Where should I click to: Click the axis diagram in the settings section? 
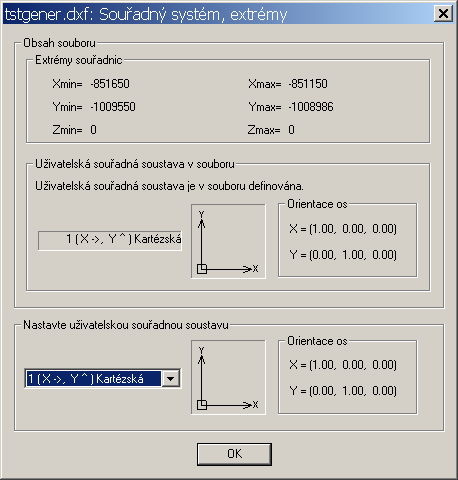[228, 377]
